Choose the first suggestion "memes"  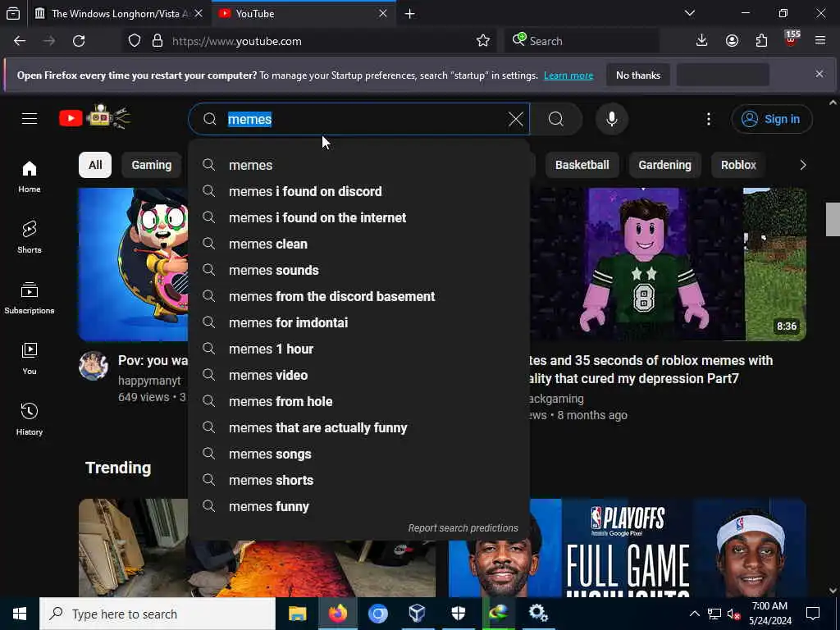[359, 165]
